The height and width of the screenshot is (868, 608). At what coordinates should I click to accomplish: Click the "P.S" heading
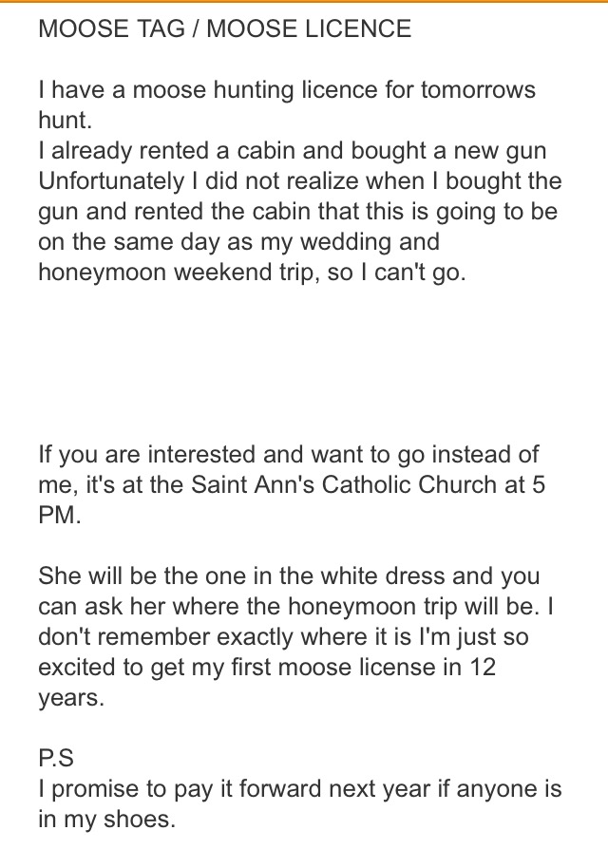56,758
